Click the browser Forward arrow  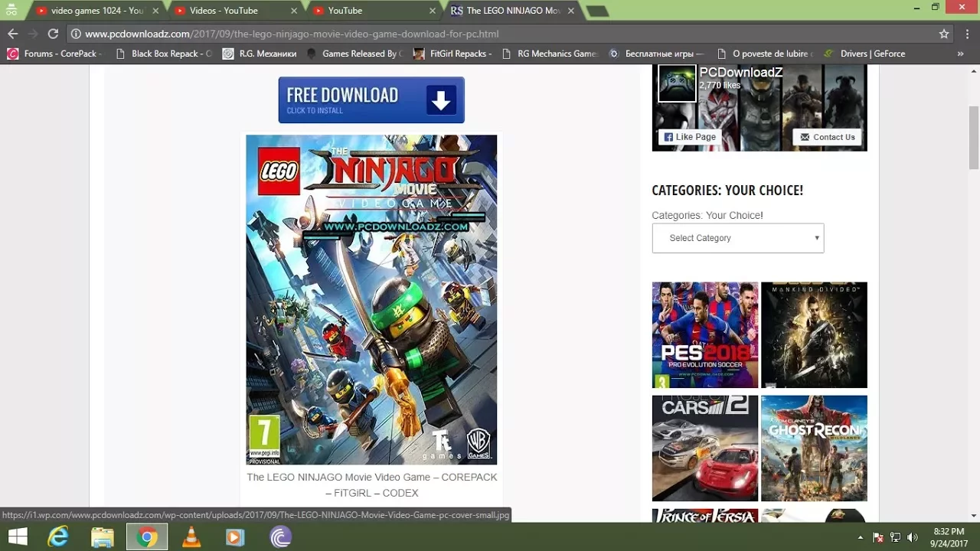tap(32, 34)
